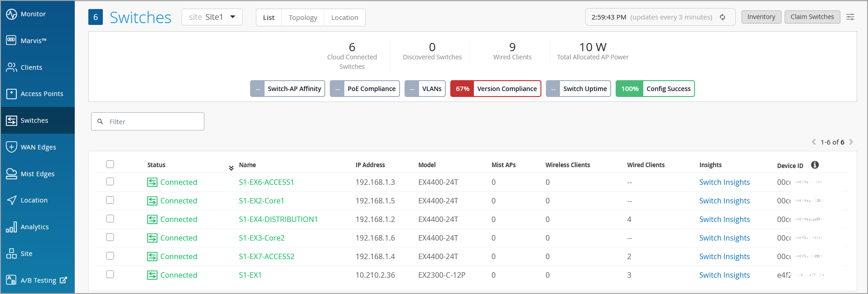Image resolution: width=868 pixels, height=294 pixels.
Task: Open table settings icon at top right
Action: (x=850, y=17)
